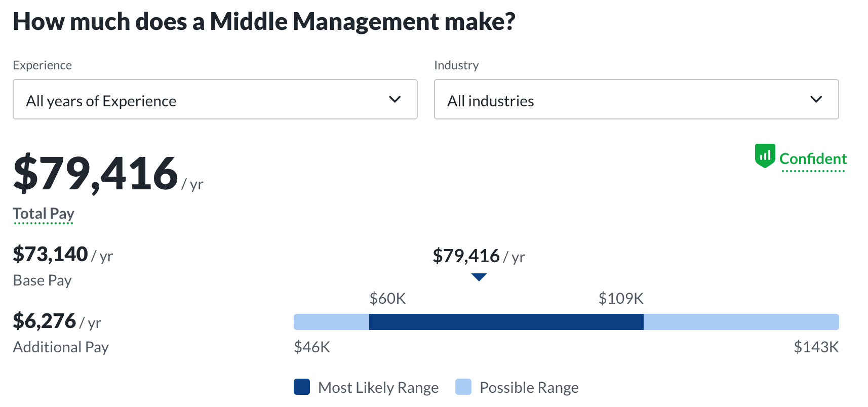Open the Experience dropdown chevron
Viewport: 868px width, 407px height.
click(x=394, y=99)
